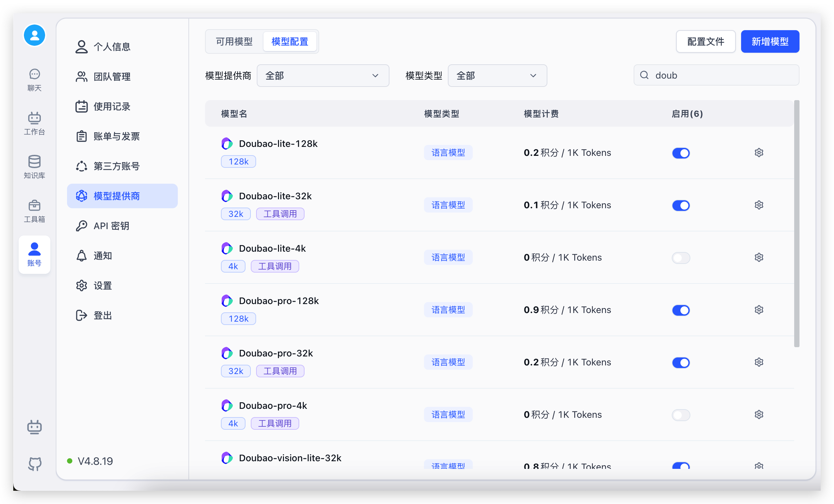Click the 配置文件 button
This screenshot has height=504, width=834.
[x=705, y=41]
